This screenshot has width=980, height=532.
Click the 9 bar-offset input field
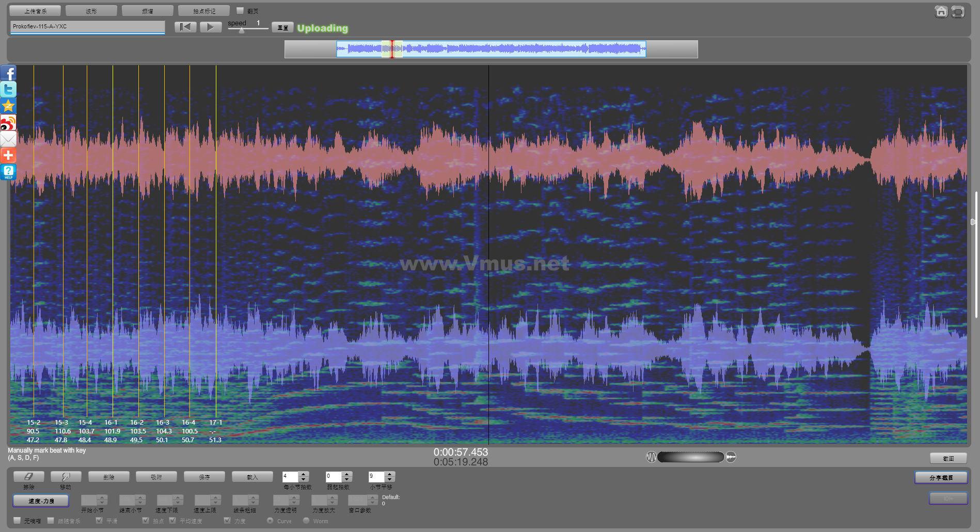377,477
